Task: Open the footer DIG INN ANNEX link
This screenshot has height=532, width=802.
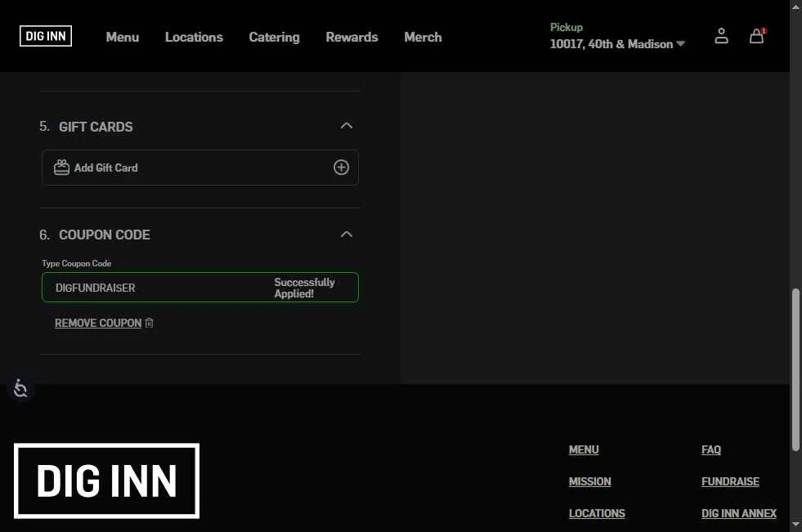Action: coord(739,513)
